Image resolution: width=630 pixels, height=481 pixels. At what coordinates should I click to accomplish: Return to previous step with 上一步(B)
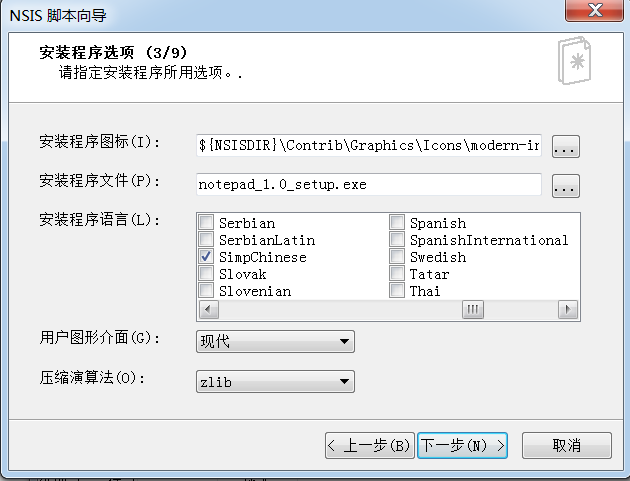pyautogui.click(x=370, y=445)
